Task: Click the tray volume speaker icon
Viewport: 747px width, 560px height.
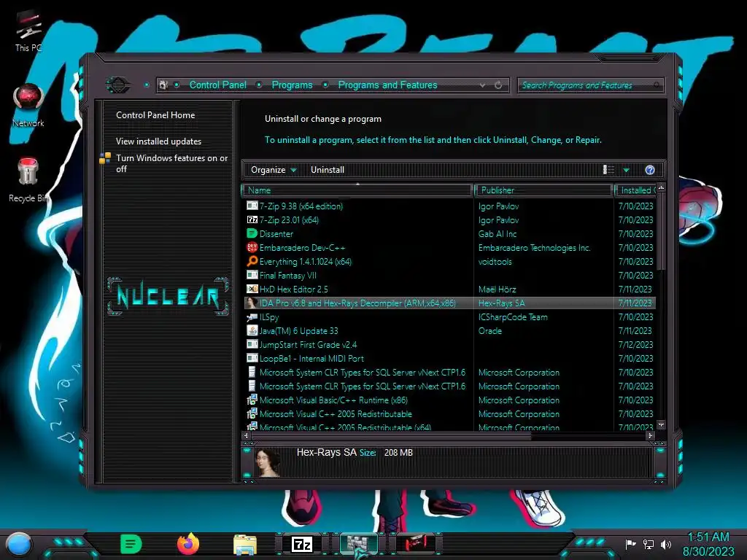Action: [x=666, y=544]
